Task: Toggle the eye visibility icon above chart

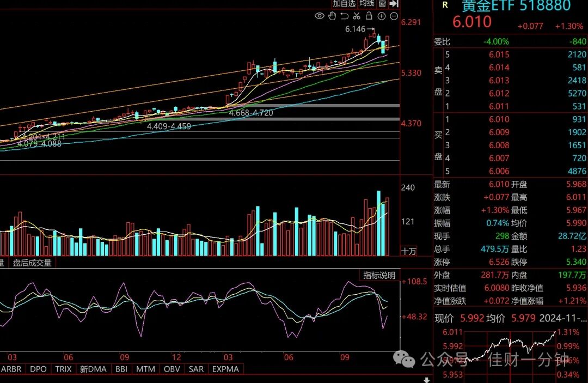Action: pos(319,16)
